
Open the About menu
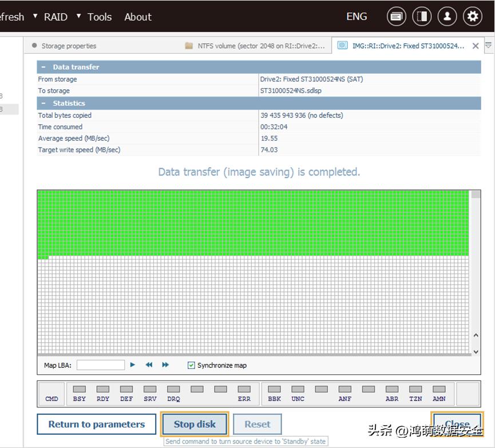(x=138, y=17)
